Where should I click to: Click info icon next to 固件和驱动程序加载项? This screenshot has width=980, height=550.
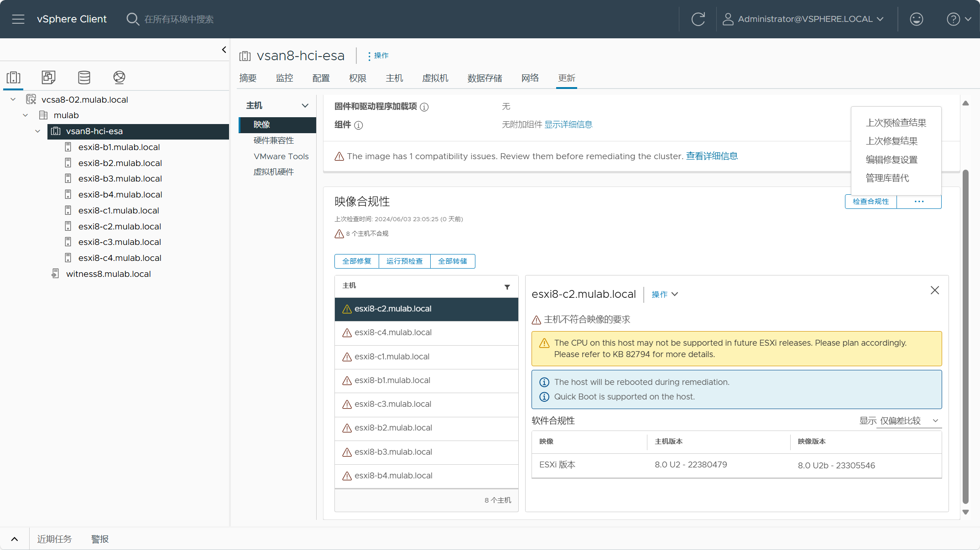tap(424, 107)
